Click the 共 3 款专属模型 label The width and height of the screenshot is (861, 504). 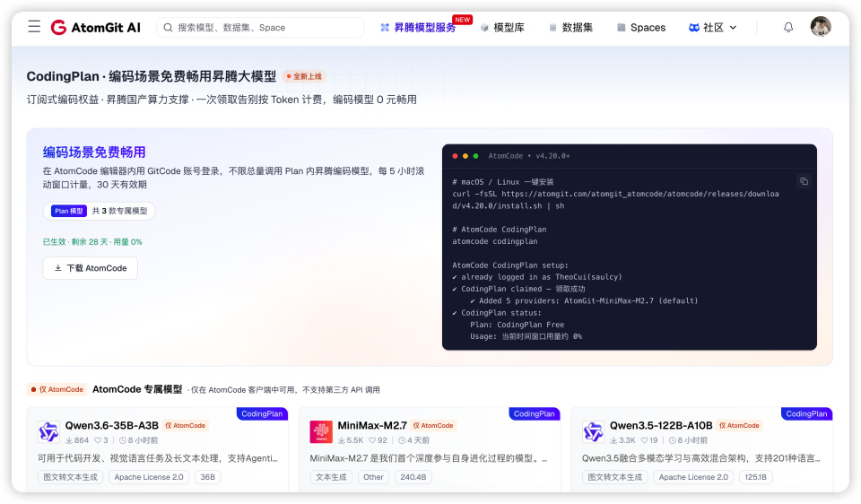pos(119,211)
